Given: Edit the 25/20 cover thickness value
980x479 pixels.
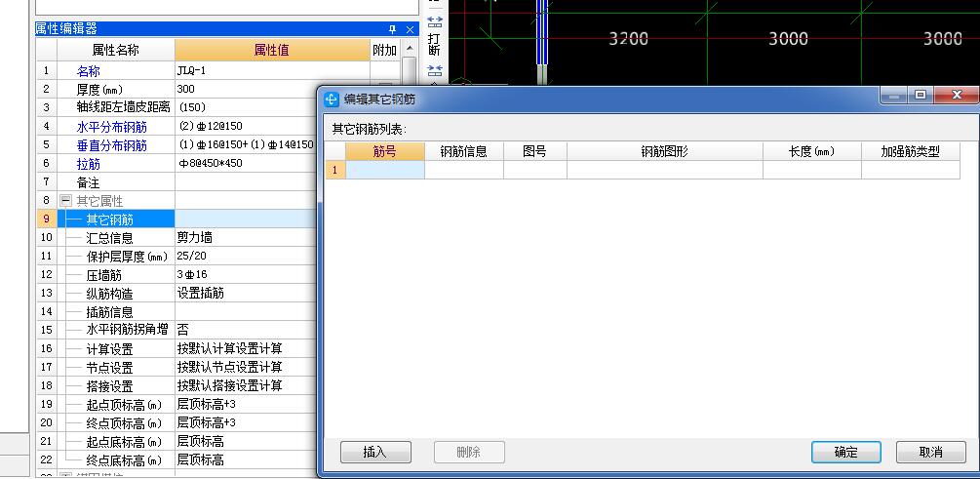Looking at the screenshot, I should (247, 256).
